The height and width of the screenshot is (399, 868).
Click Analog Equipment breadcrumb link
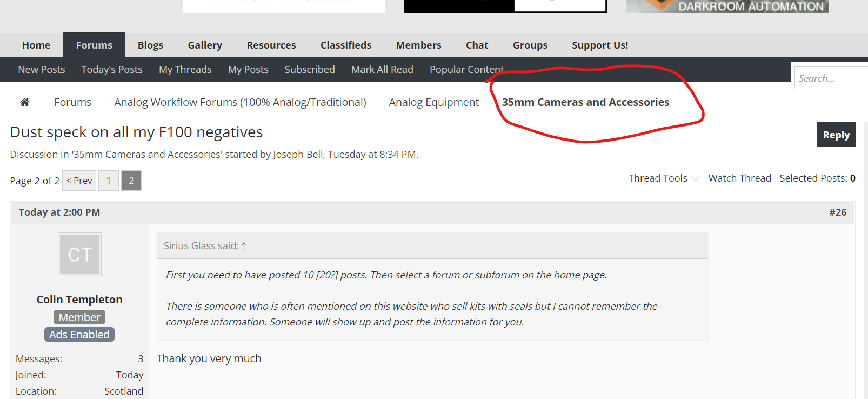433,102
